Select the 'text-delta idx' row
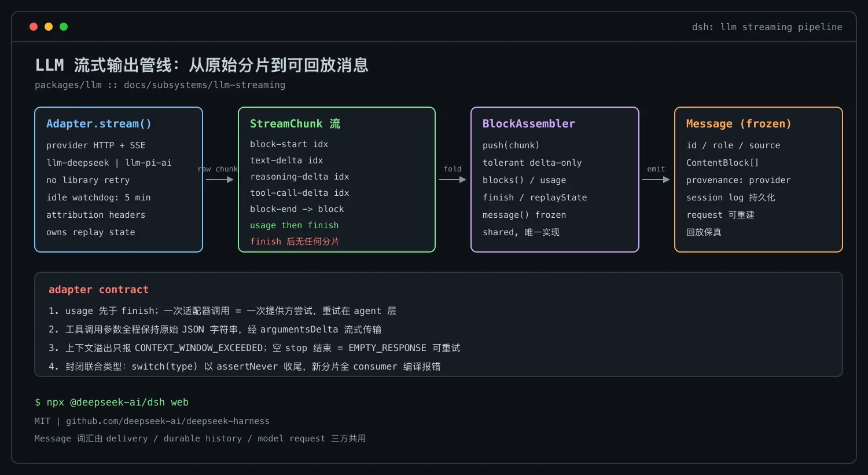 pos(286,160)
